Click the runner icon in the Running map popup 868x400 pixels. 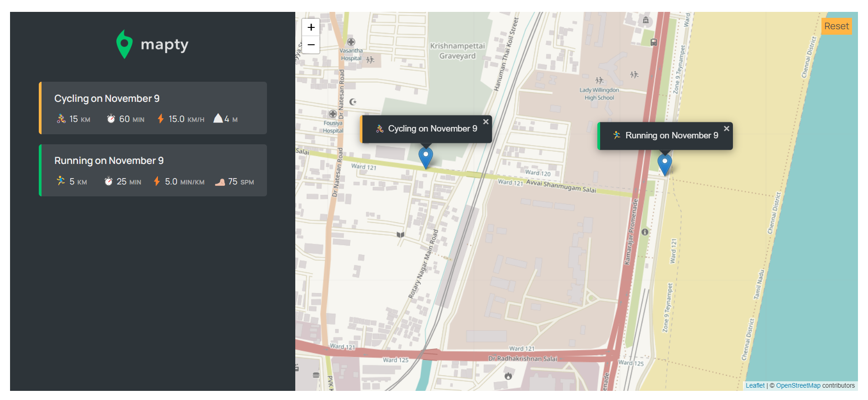[617, 135]
